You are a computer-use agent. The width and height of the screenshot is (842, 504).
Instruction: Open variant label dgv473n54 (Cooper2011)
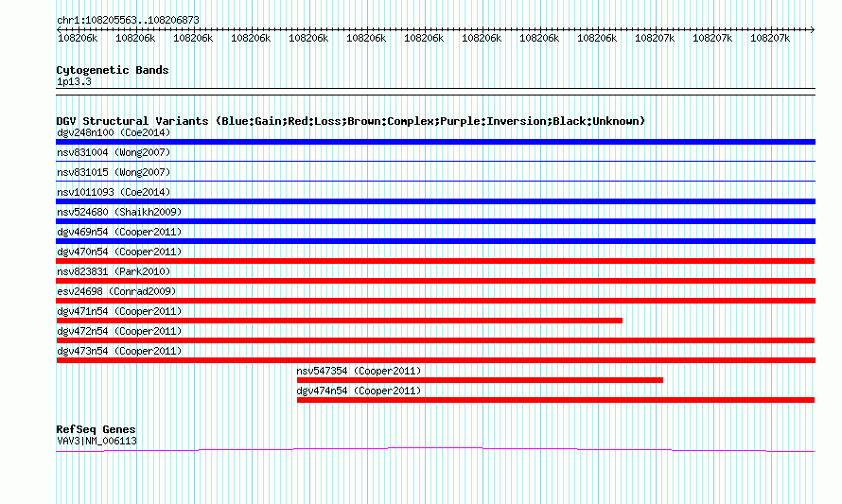(119, 351)
